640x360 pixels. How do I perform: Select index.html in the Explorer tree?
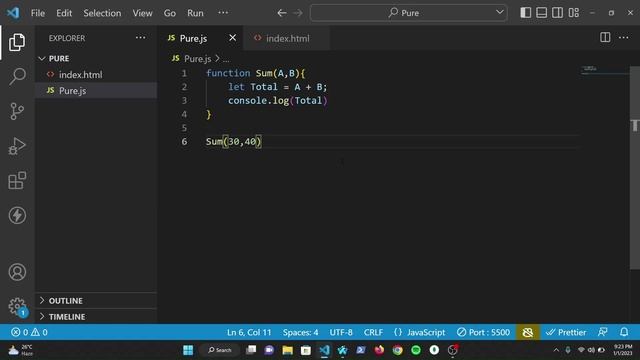coord(96,75)
